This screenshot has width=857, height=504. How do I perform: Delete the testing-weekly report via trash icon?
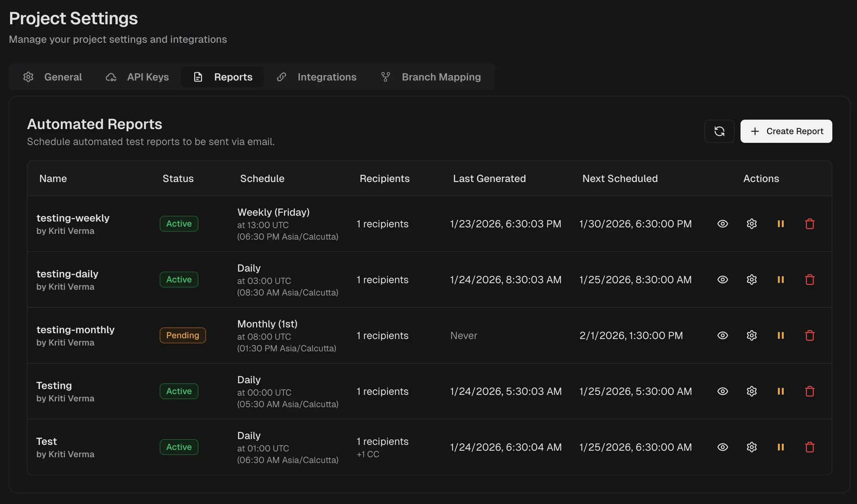coord(809,224)
